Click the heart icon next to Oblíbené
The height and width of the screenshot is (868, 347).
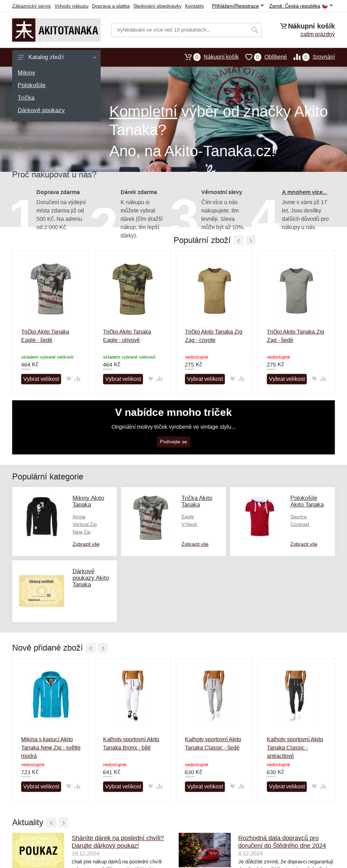coord(249,57)
